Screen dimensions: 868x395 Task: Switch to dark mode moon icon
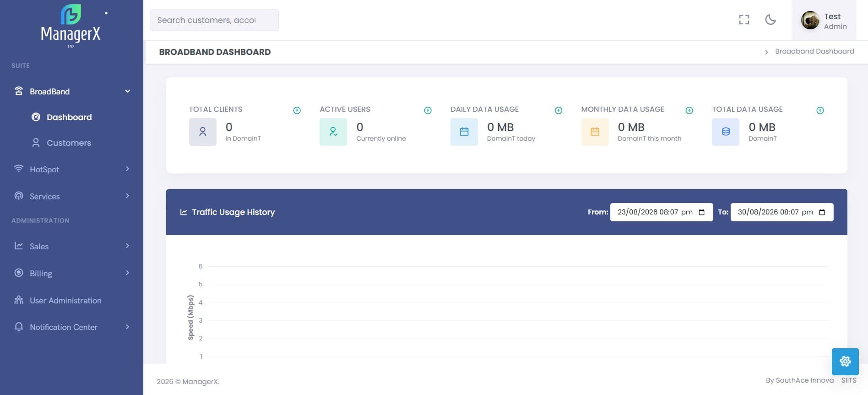coord(770,20)
